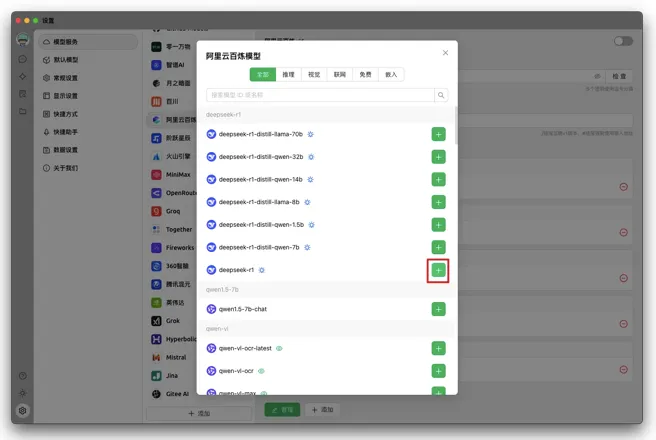The image size is (656, 440).
Task: Click 添加 button below provider list
Action: (x=199, y=413)
